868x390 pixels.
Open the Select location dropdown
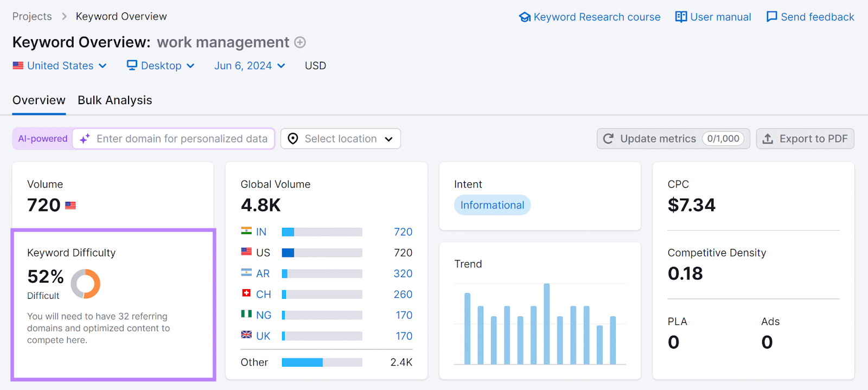click(341, 139)
